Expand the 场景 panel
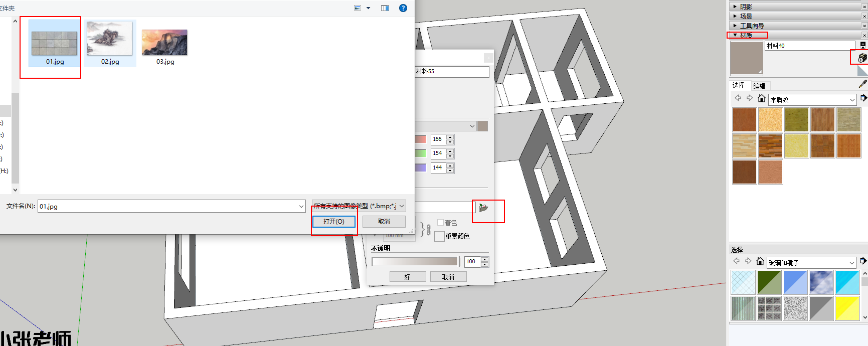Viewport: 868px width, 346px height. coord(735,16)
